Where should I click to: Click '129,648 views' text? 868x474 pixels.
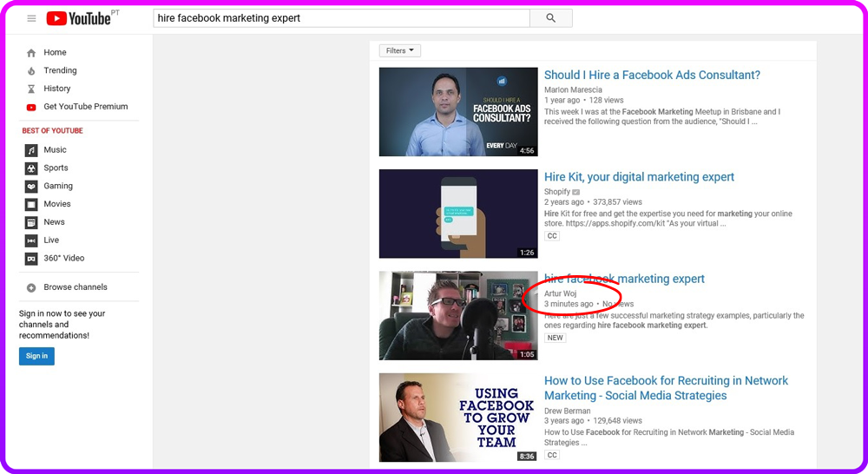pos(618,421)
